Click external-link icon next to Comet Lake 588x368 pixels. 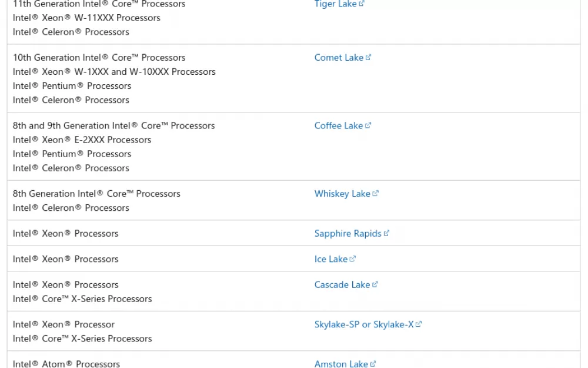pyautogui.click(x=368, y=57)
